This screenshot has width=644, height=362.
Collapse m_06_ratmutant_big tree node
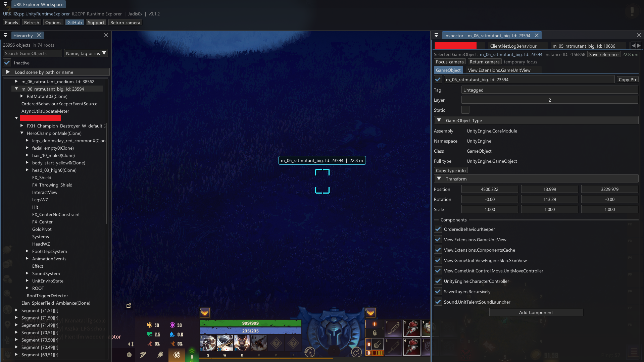pos(16,89)
